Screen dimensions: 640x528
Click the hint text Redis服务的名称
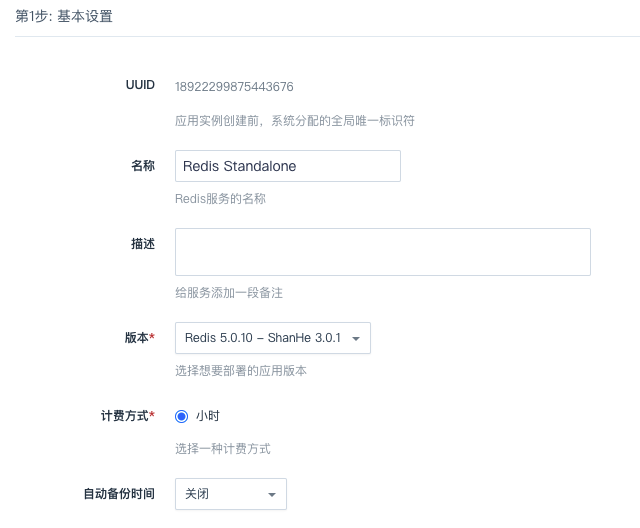click(220, 199)
